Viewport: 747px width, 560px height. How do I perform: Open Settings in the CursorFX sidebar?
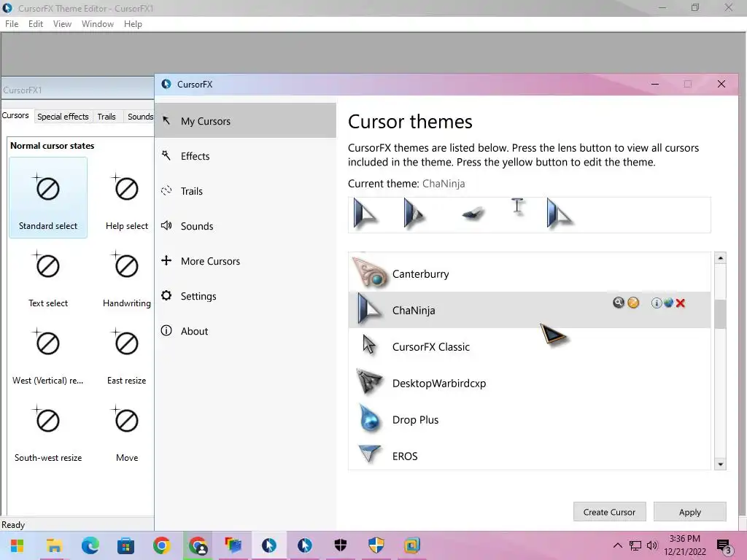point(245,296)
